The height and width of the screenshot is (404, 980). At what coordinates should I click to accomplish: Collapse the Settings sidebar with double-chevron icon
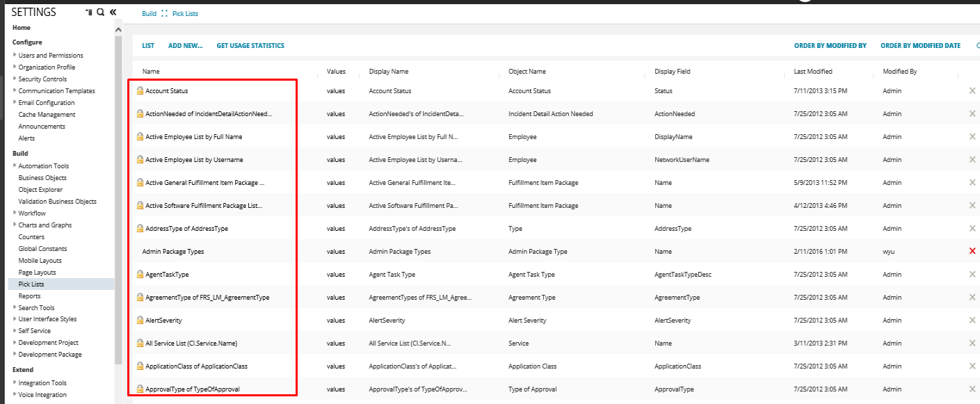pyautogui.click(x=113, y=13)
